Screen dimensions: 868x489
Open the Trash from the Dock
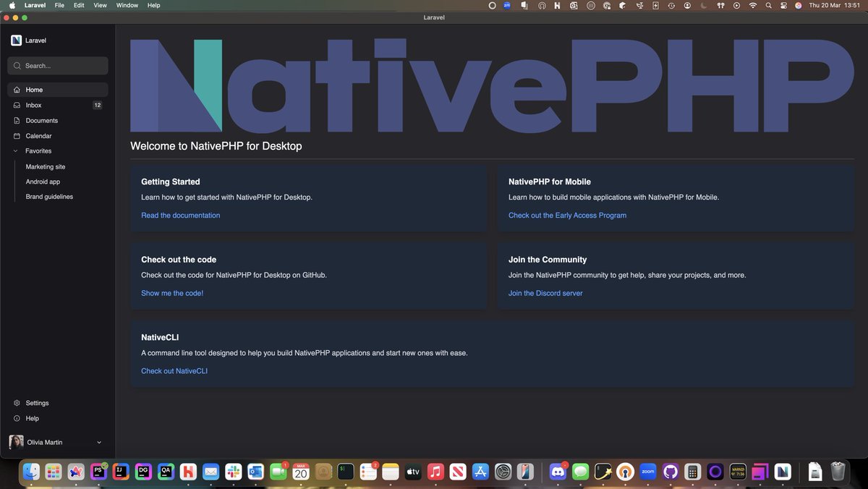pos(838,472)
